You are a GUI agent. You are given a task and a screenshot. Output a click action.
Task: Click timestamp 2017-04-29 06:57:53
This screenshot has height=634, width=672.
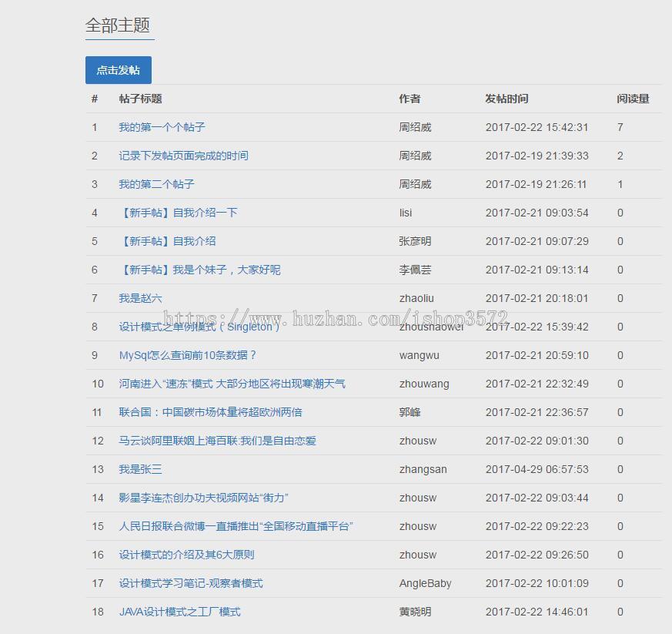tap(537, 470)
